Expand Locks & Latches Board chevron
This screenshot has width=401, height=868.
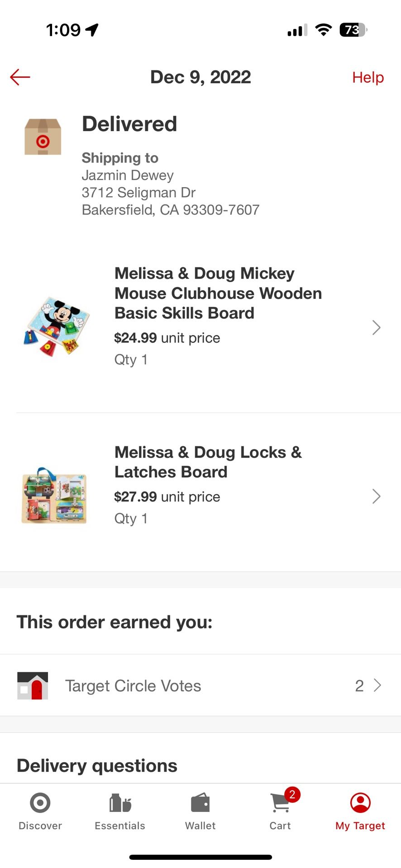click(x=376, y=496)
